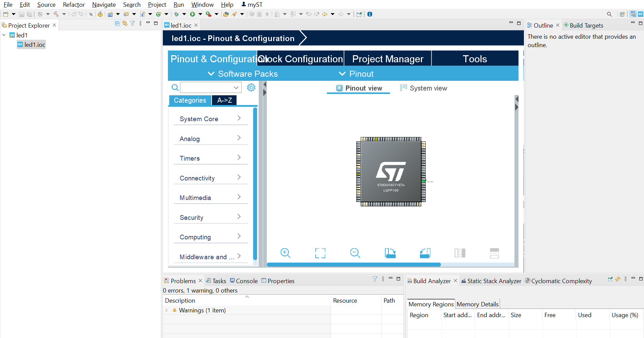This screenshot has height=338, width=644.
Task: Click the peripheral search magnifier icon
Action: click(175, 88)
